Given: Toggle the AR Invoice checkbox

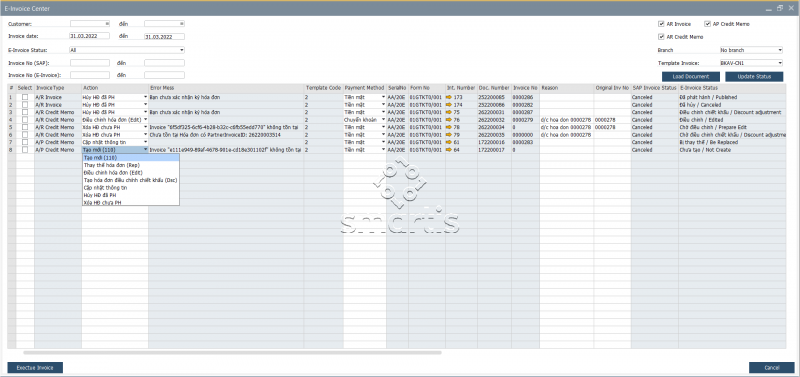Looking at the screenshot, I should 661,24.
